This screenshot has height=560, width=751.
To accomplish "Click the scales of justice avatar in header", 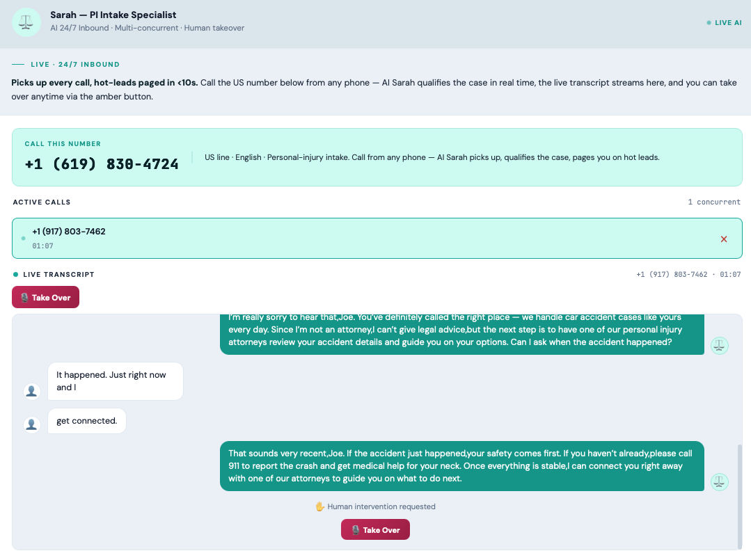I will (x=26, y=22).
